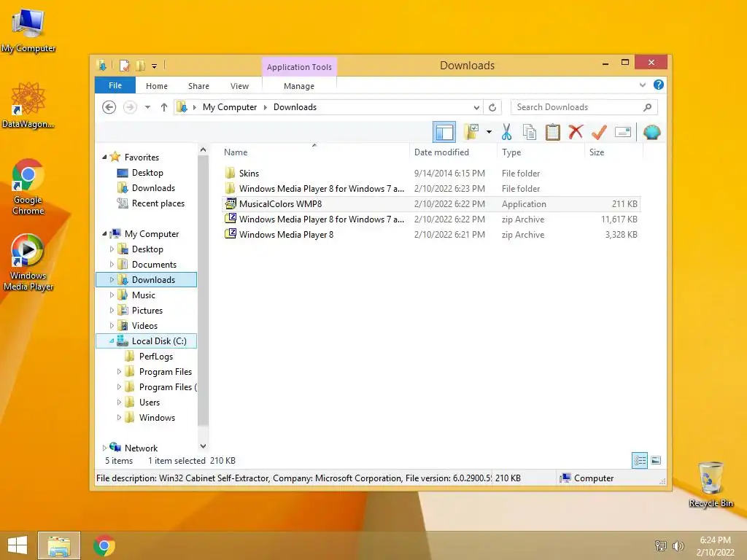Open Customize Quick Access Toolbar dropdown

pos(154,66)
